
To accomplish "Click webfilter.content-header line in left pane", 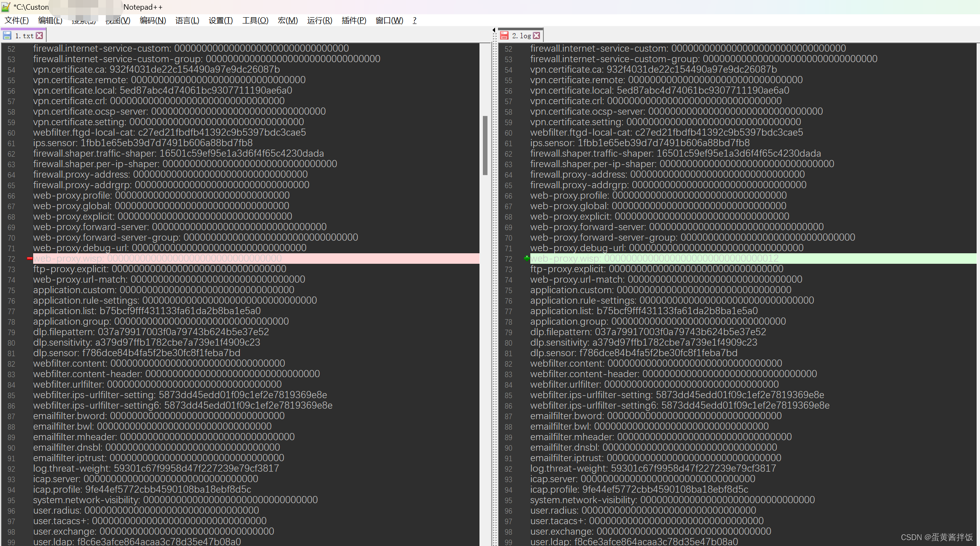I will (177, 374).
